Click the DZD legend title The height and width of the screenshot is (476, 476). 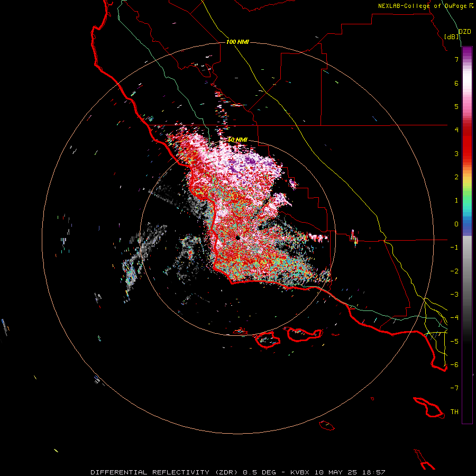[465, 32]
